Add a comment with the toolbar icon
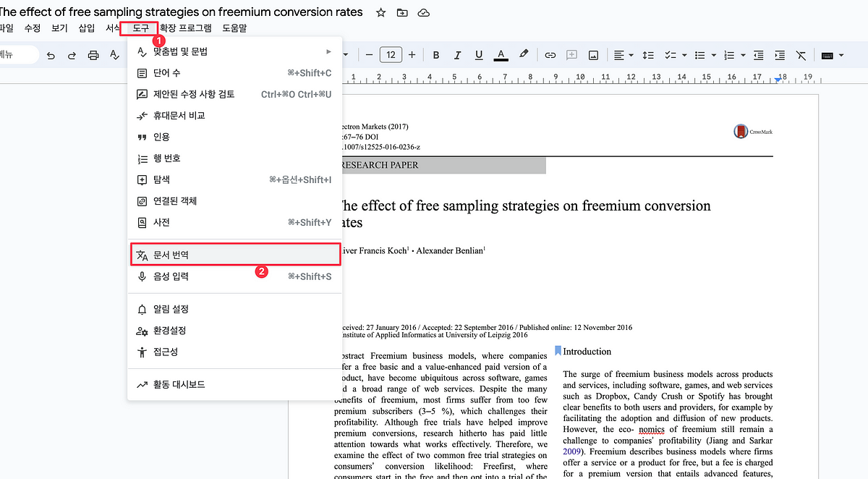Screen dimensions: 868x479 [572, 55]
